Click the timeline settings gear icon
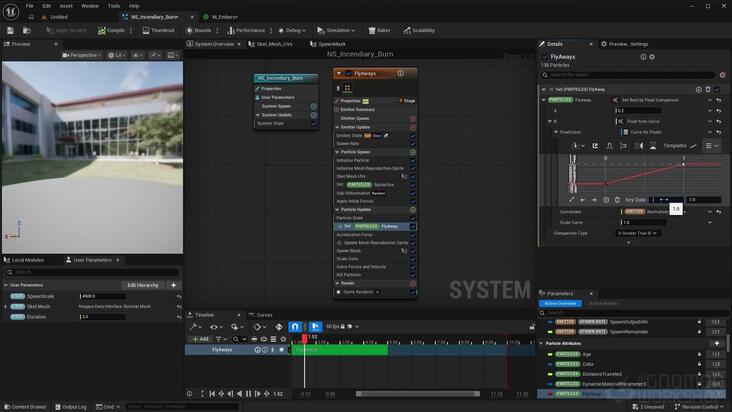The height and width of the screenshot is (412, 732). tap(283, 339)
